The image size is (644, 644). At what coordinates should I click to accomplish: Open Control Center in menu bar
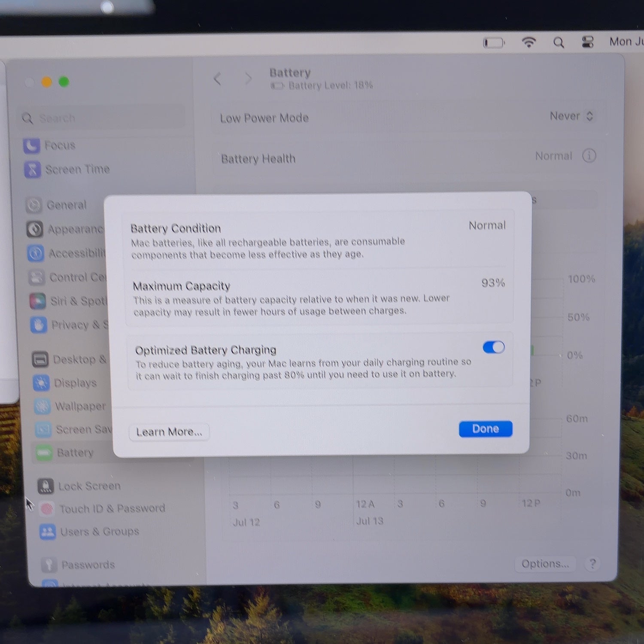coord(587,42)
